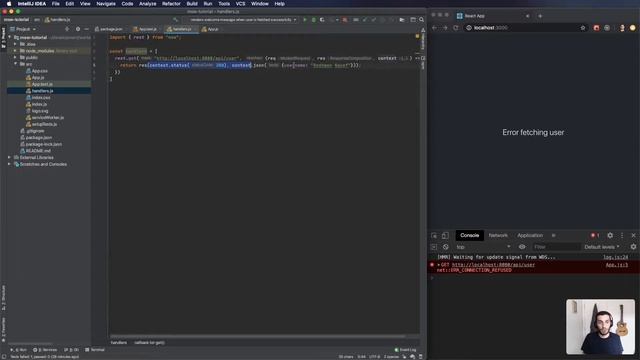Click the build hammer icon
Viewport: 640px width, 360px height.
176,20
